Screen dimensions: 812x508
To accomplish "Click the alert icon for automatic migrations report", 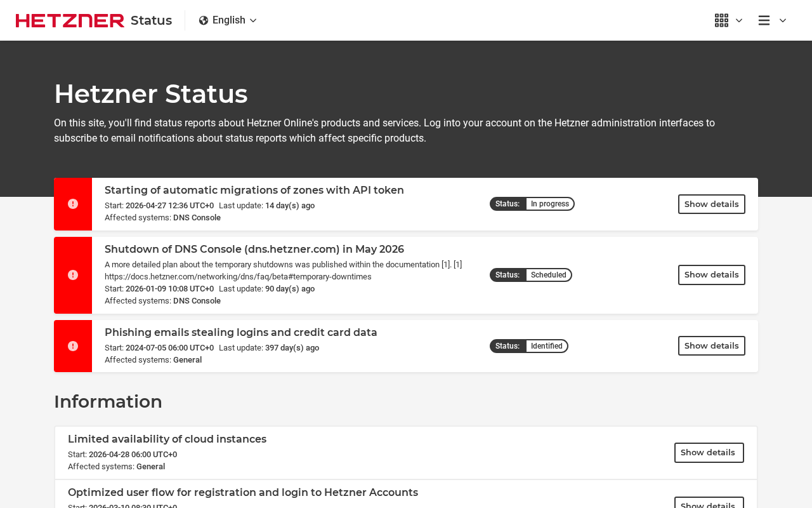I will (73, 204).
